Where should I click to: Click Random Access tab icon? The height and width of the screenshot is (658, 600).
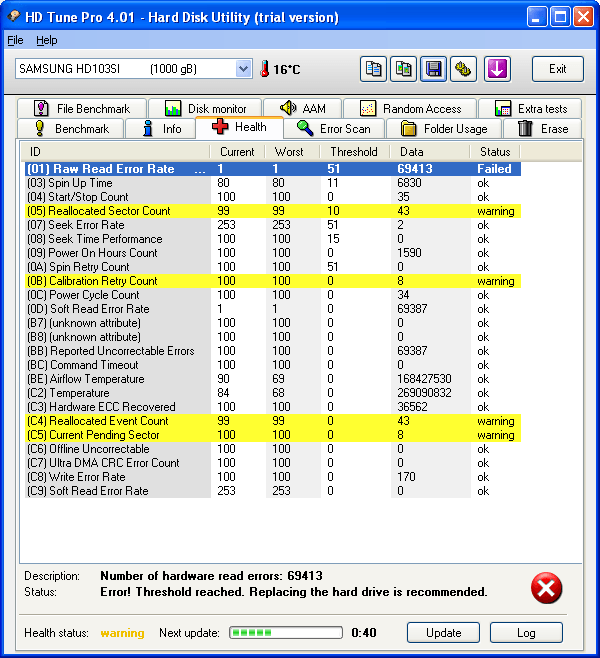pos(368,108)
